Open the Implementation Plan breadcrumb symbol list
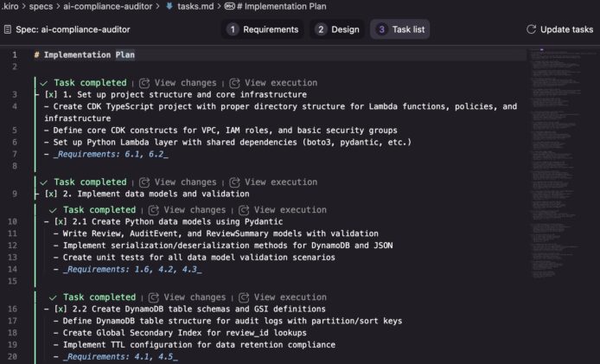Screen dimensions: 600x364 point(281,6)
